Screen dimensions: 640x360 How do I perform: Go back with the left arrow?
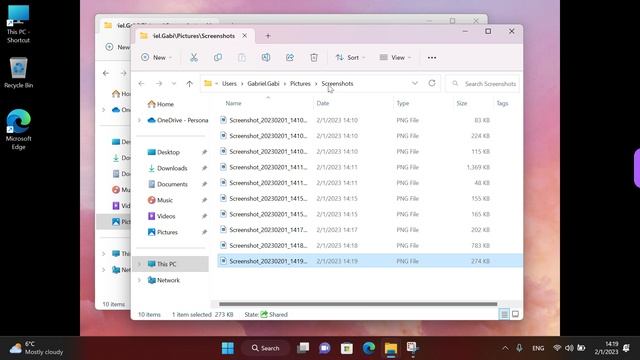coord(141,84)
